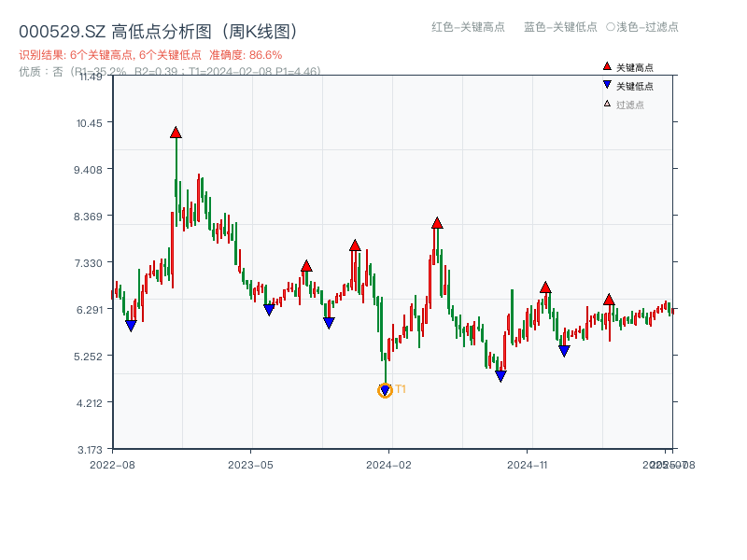The image size is (747, 560).
Task: Click the 浅色-过滤点 header text
Action: coord(647,27)
